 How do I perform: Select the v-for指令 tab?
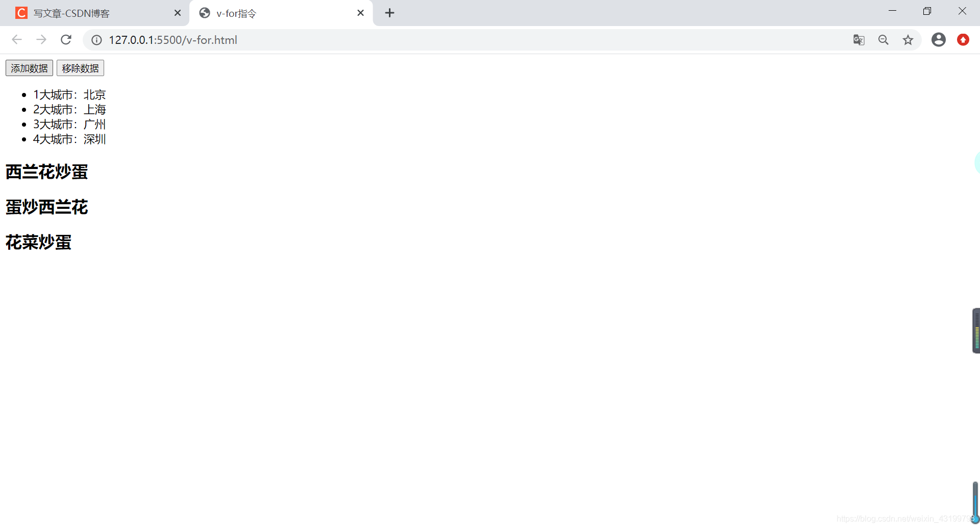click(x=281, y=13)
